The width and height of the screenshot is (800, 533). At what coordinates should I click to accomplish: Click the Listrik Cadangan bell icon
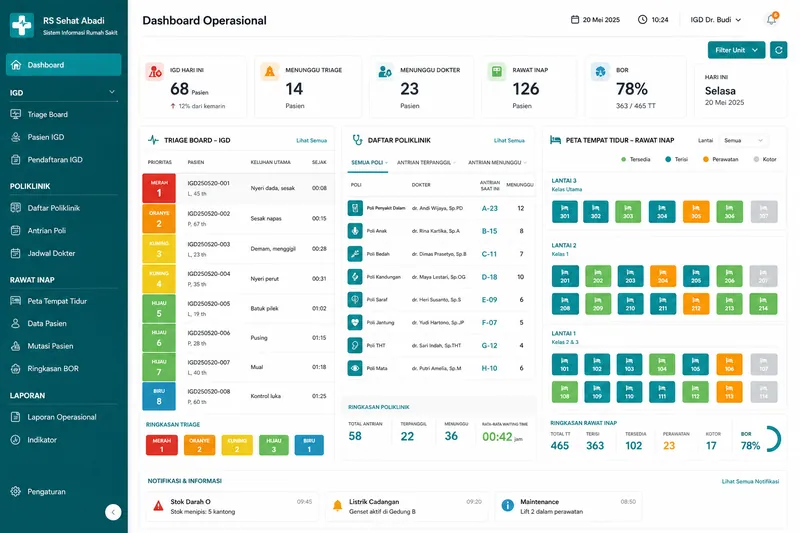point(337,505)
